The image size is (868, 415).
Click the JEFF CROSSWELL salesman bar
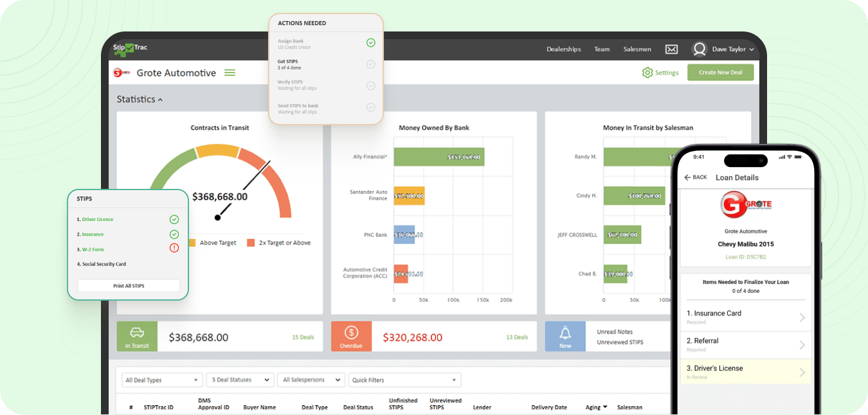pyautogui.click(x=622, y=235)
